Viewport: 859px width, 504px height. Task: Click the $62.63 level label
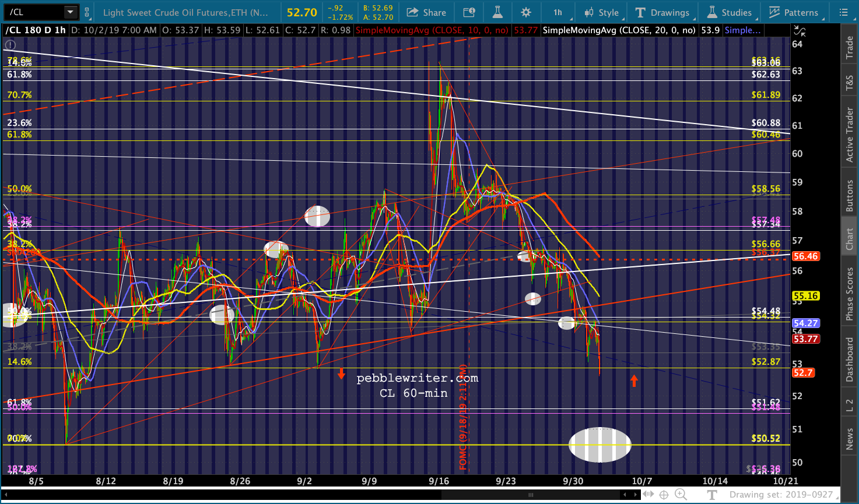coord(766,74)
